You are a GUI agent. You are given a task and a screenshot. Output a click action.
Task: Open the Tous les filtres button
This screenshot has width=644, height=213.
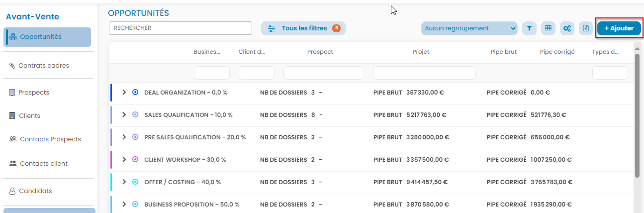[x=303, y=28]
